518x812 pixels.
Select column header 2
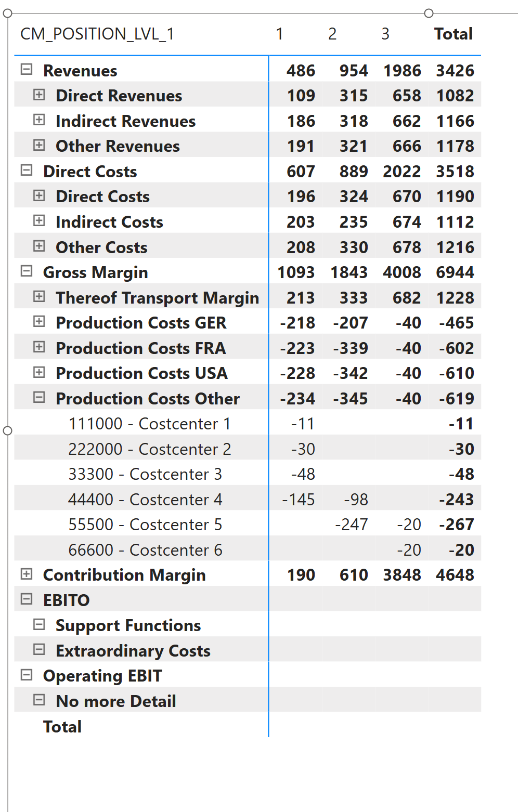[332, 34]
